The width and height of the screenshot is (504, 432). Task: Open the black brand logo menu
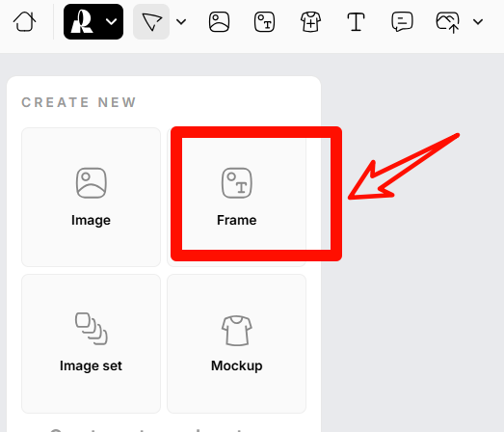pos(93,22)
